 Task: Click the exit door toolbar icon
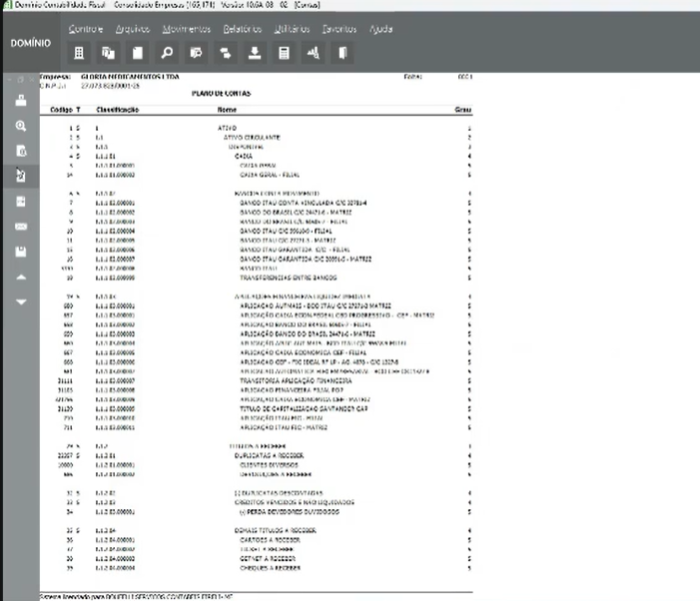click(x=343, y=53)
